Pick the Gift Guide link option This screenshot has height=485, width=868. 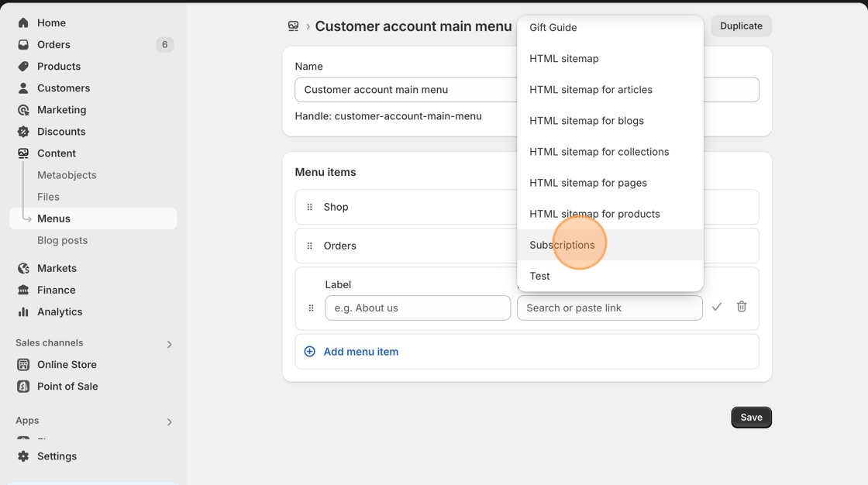(553, 28)
